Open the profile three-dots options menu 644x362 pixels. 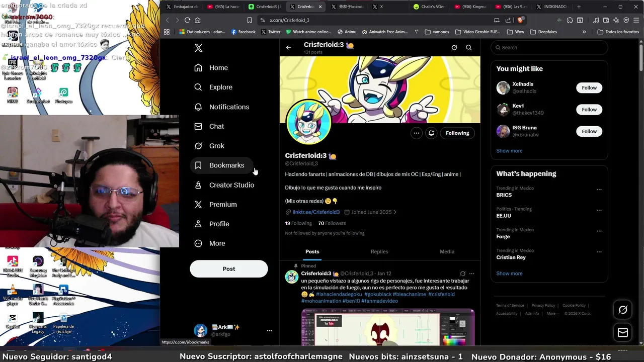(x=416, y=133)
